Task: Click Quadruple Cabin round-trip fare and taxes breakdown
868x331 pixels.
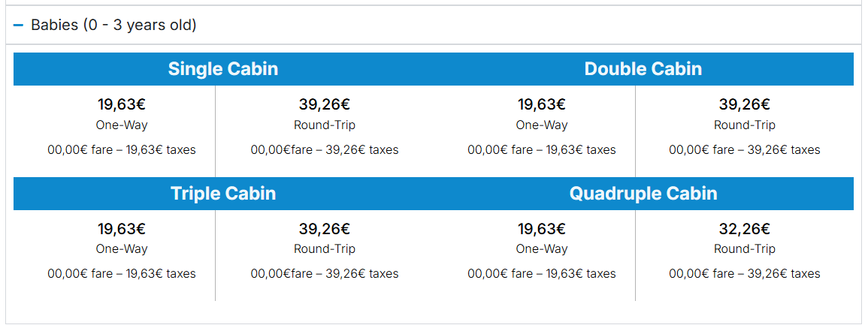Action: [x=745, y=274]
